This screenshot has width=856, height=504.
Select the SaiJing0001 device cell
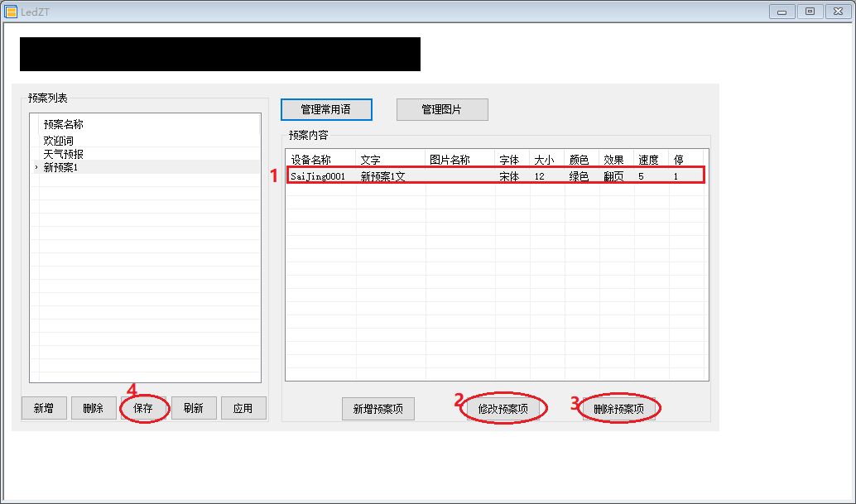321,176
